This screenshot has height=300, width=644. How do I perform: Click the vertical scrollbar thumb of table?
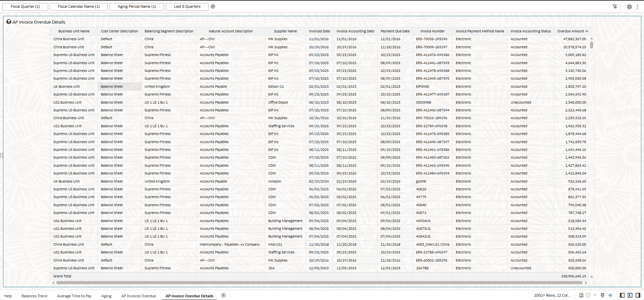[591, 45]
